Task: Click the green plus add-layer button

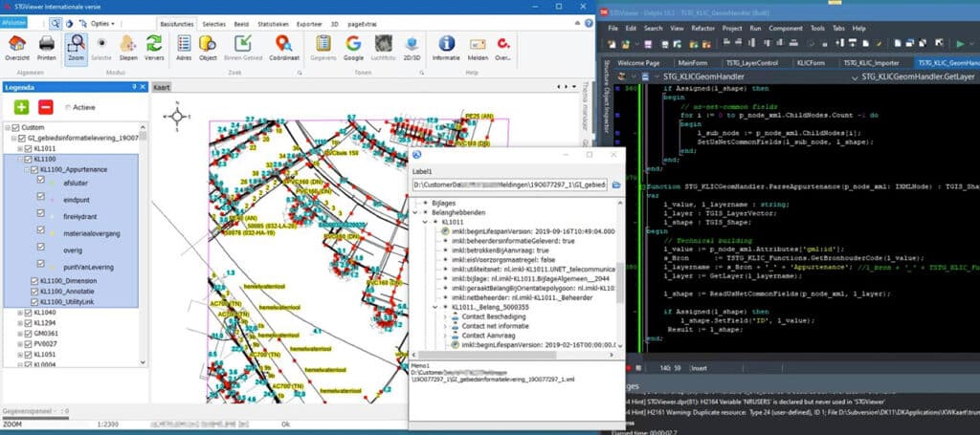Action: (x=22, y=107)
